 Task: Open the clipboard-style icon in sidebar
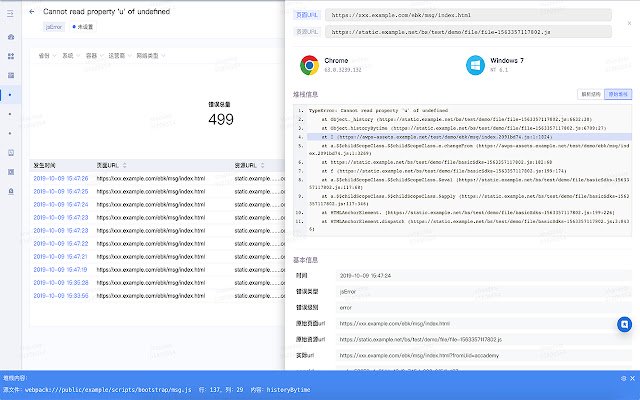[x=11, y=152]
